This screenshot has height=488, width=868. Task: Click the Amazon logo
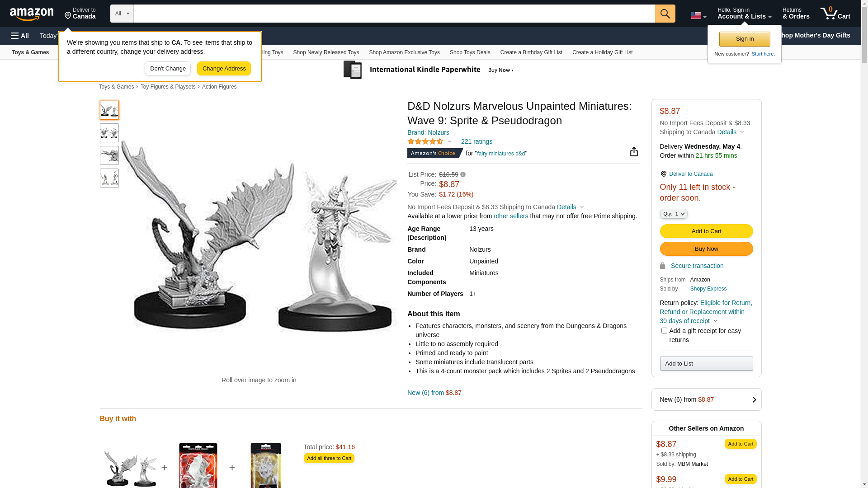tap(32, 14)
